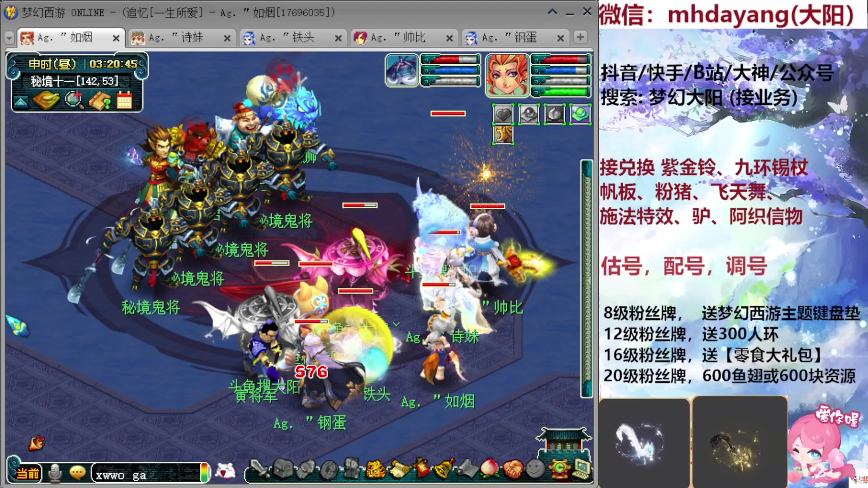This screenshot has height=488, width=868.
Task: Open the tab list dropdown at left of tabs
Action: point(9,38)
